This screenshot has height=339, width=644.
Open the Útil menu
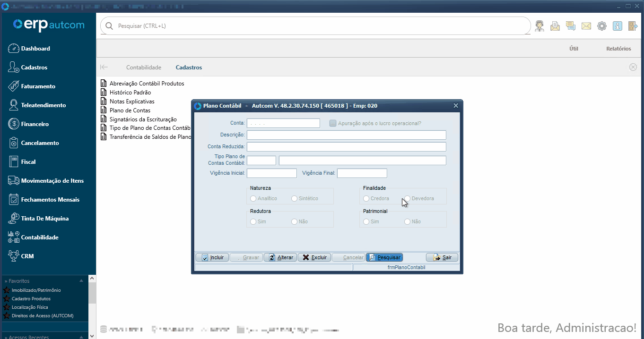(x=574, y=49)
